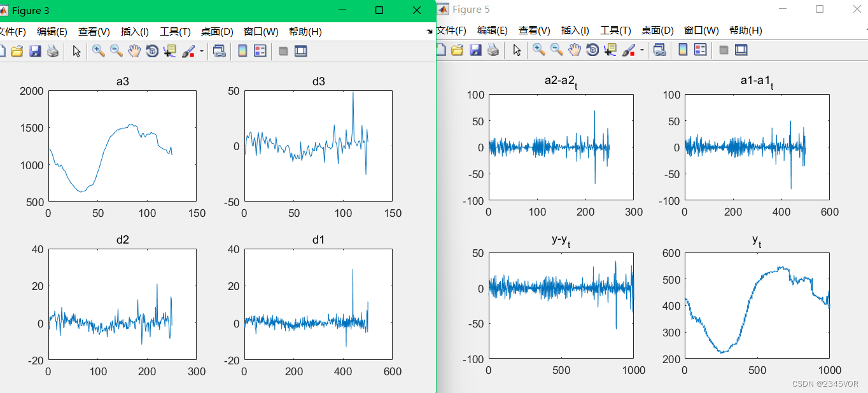This screenshot has width=868, height=393.
Task: Activate Zoom In tool in Figure 5
Action: pos(538,50)
